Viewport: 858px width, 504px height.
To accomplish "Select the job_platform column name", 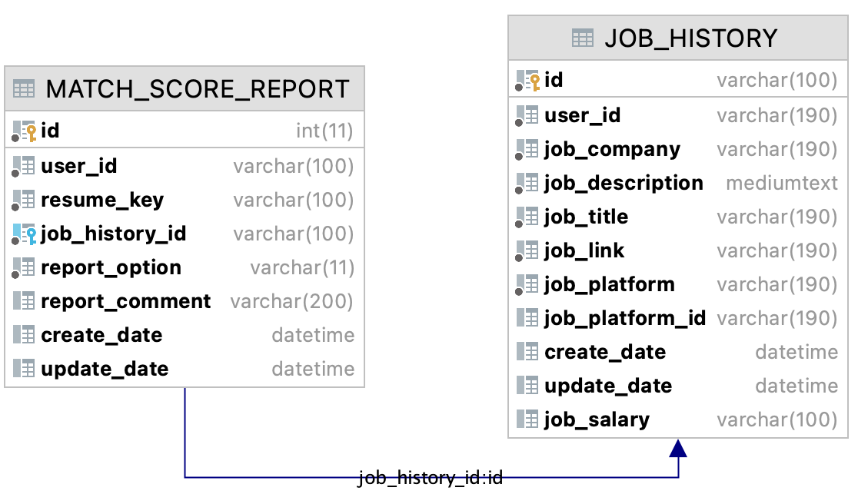I will 610,285.
